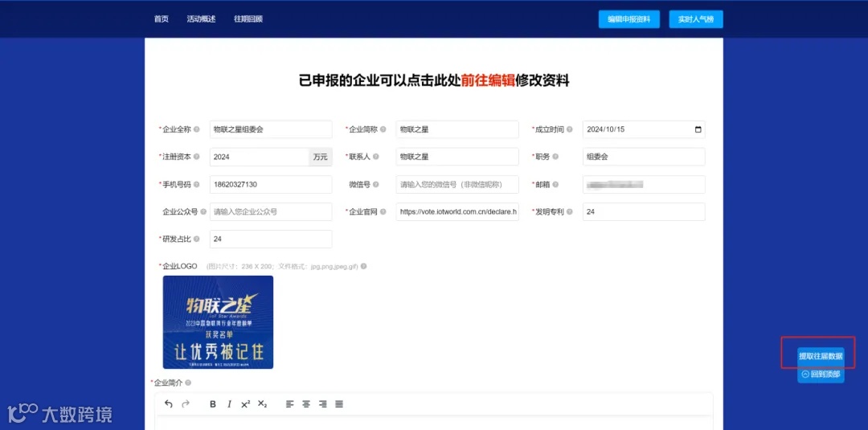
Task: Apply subscript formatting
Action: (x=262, y=404)
